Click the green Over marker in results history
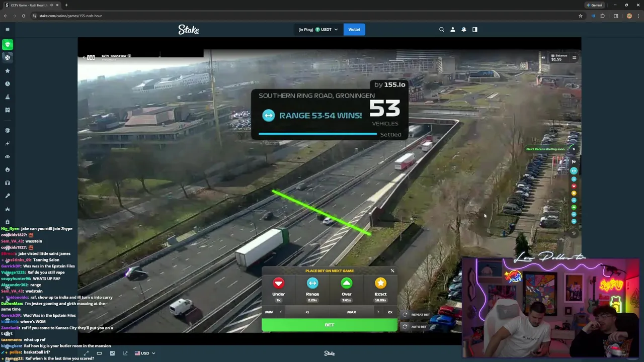 point(574,207)
